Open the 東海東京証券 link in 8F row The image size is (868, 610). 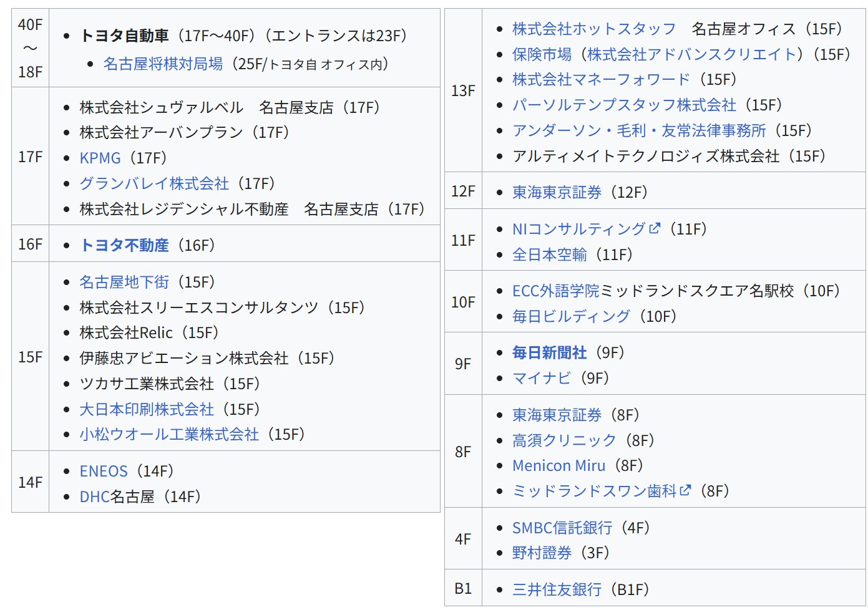557,415
